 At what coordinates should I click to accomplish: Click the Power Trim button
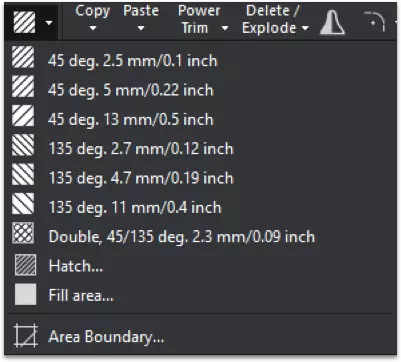pos(199,19)
